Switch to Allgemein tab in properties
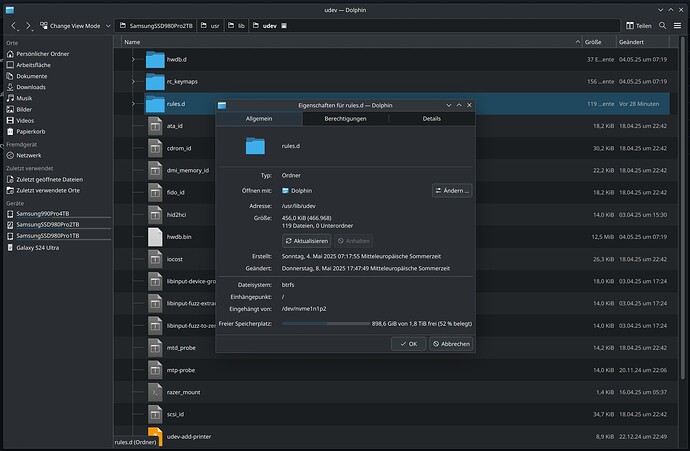The image size is (690, 451). (x=259, y=119)
